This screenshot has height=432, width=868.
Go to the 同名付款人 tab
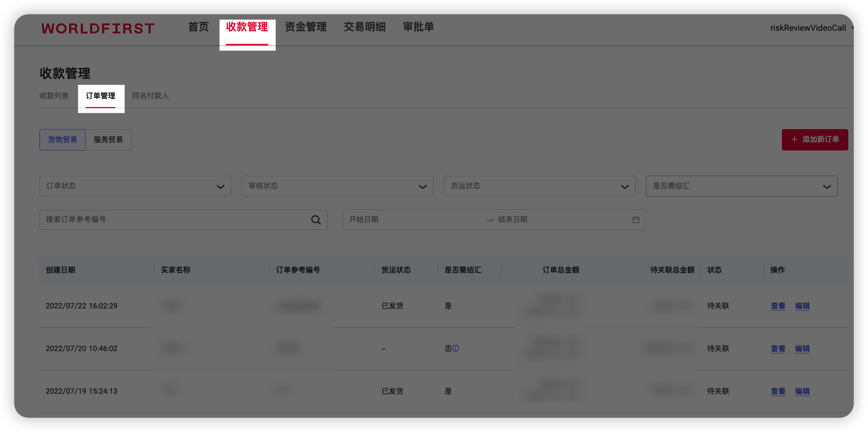tap(150, 96)
